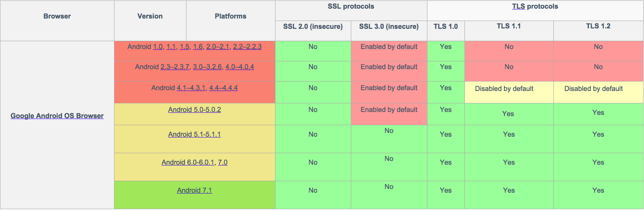
Task: Click the Android 7.1 link
Action: 194,190
